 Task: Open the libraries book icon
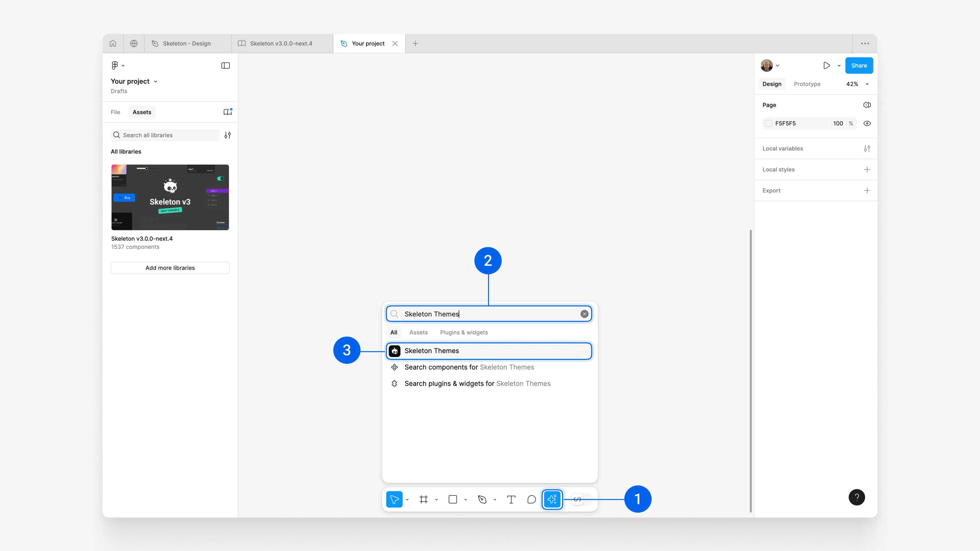coord(227,112)
